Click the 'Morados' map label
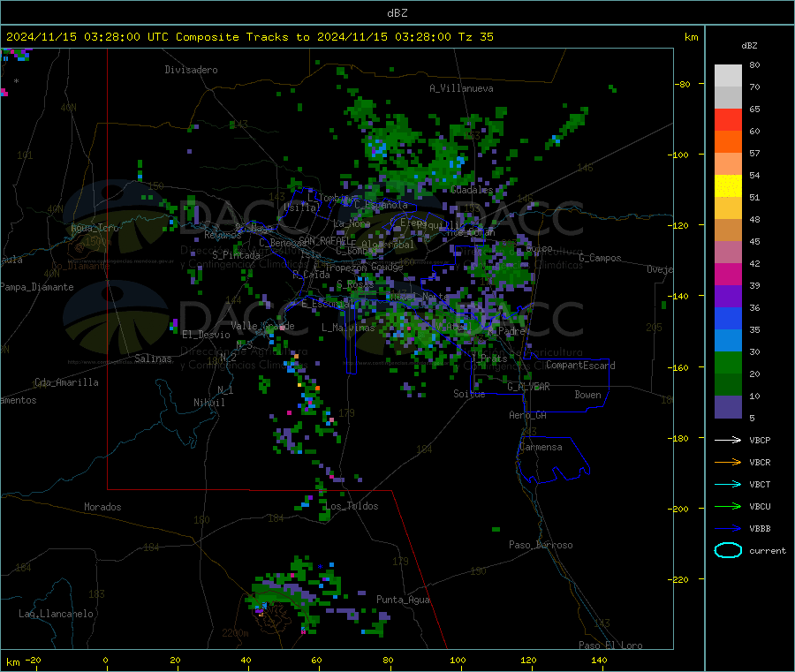 coord(103,507)
